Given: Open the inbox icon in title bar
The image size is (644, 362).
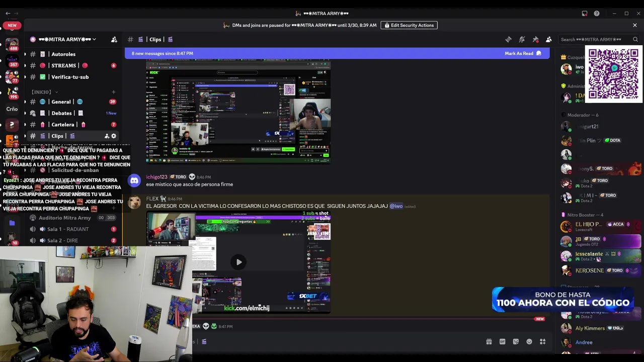Looking at the screenshot, I should pos(585,14).
